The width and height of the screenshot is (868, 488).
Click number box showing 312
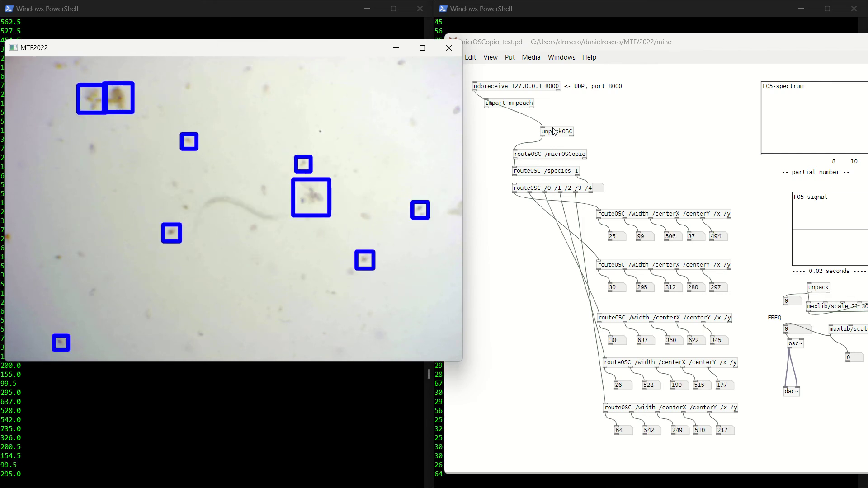tap(673, 287)
